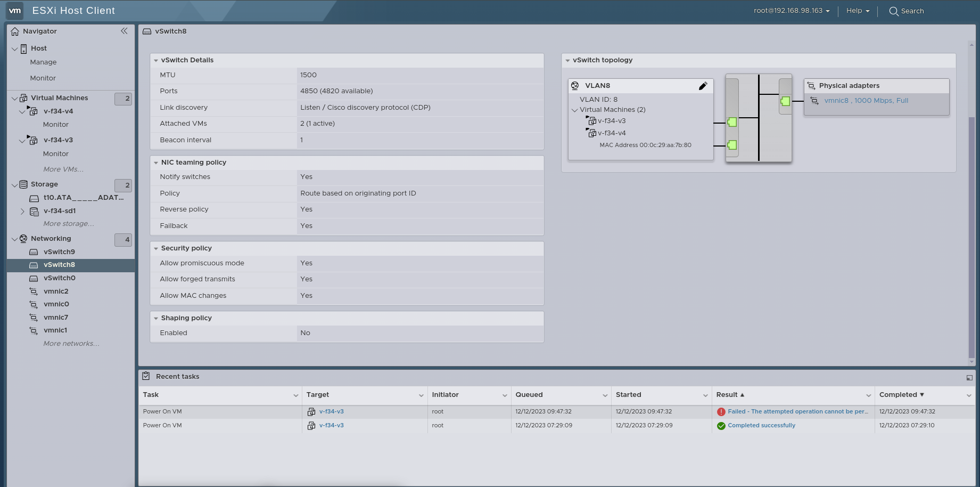The width and height of the screenshot is (980, 487).
Task: Click More networks... link
Action: coord(71,344)
